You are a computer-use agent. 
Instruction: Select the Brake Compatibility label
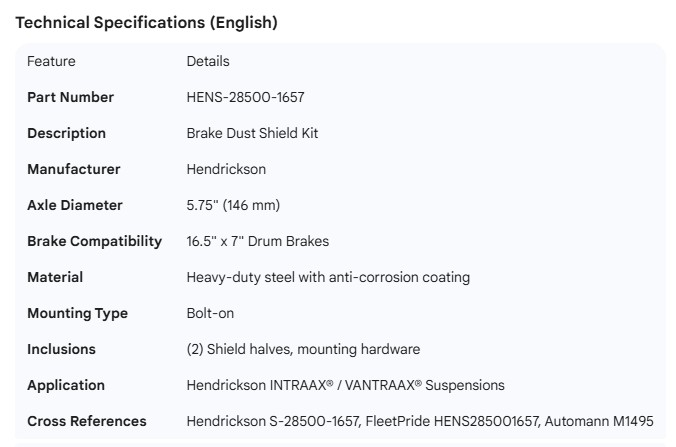pos(94,241)
